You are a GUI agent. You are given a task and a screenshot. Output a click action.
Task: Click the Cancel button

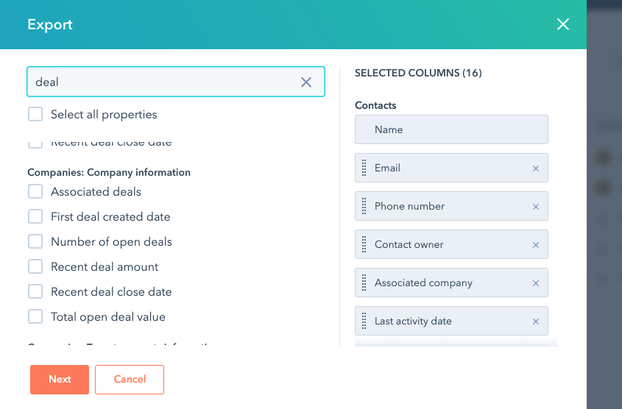click(x=129, y=379)
